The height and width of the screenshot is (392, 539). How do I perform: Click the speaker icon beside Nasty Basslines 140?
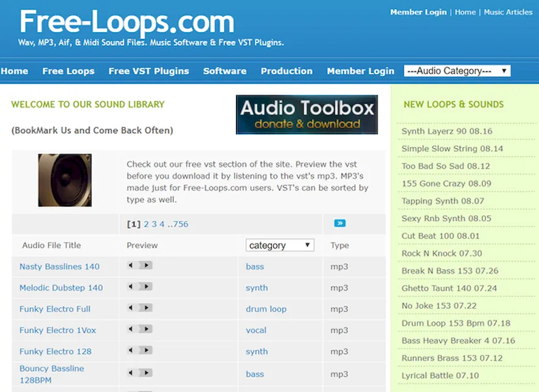[x=131, y=266]
